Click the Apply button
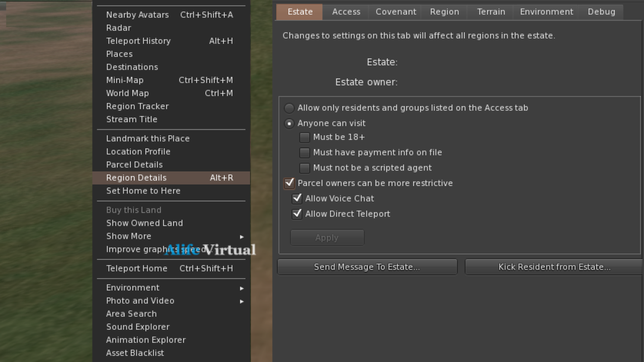 click(327, 238)
